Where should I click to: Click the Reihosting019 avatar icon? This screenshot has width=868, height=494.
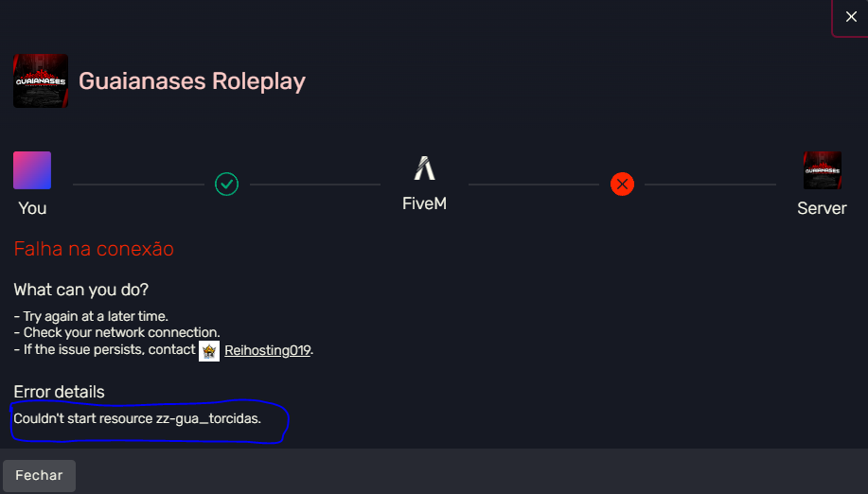click(x=209, y=351)
